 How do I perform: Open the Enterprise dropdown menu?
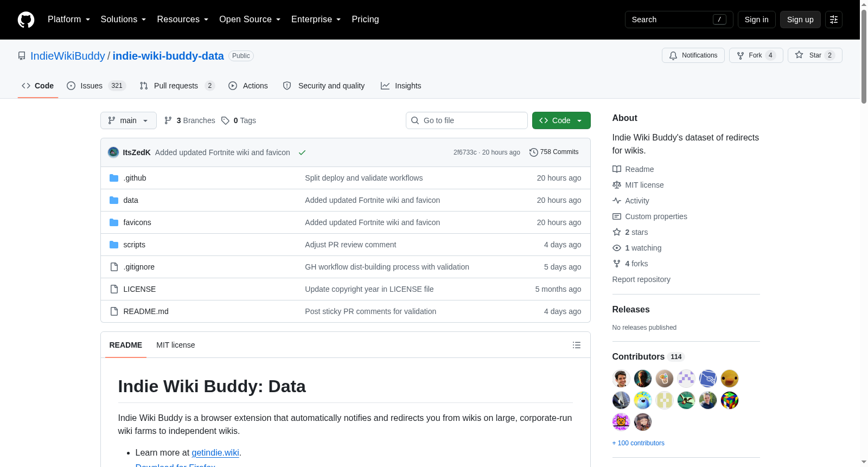(316, 20)
